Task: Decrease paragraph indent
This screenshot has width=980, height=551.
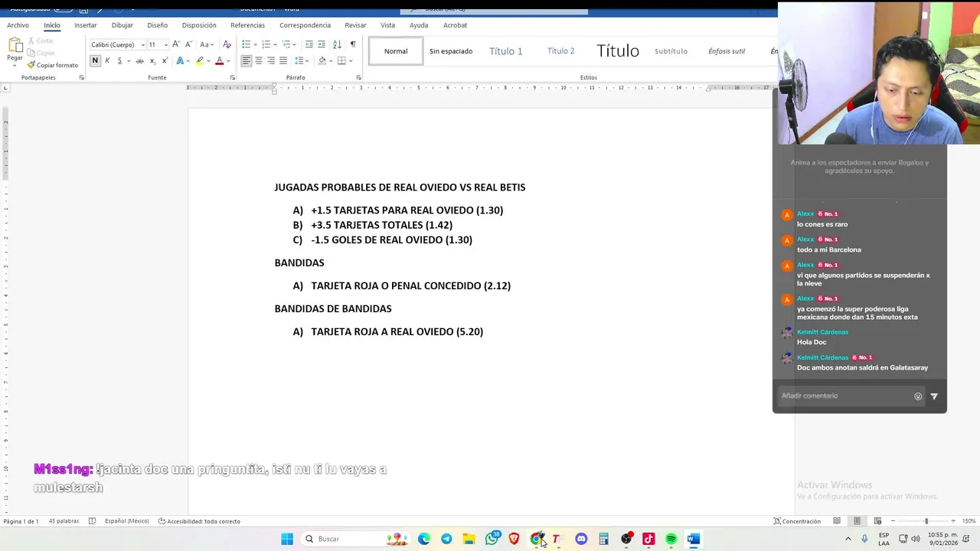Action: pyautogui.click(x=309, y=44)
